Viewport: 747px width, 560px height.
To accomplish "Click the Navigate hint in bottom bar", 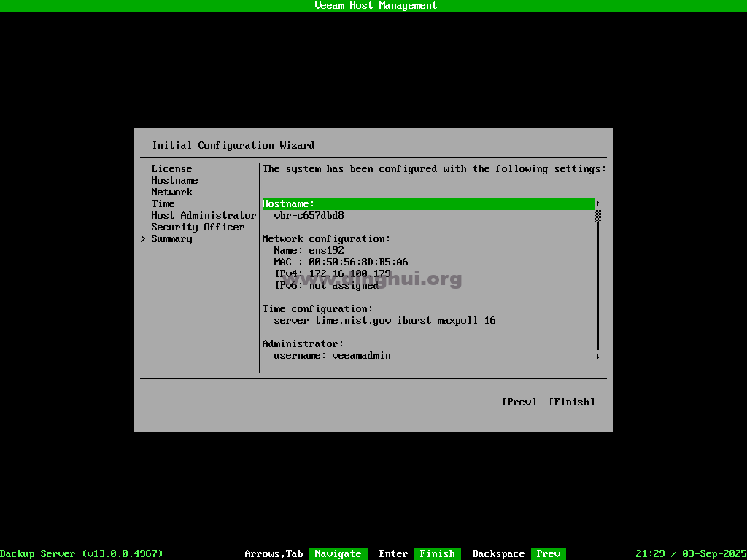I will pyautogui.click(x=338, y=554).
